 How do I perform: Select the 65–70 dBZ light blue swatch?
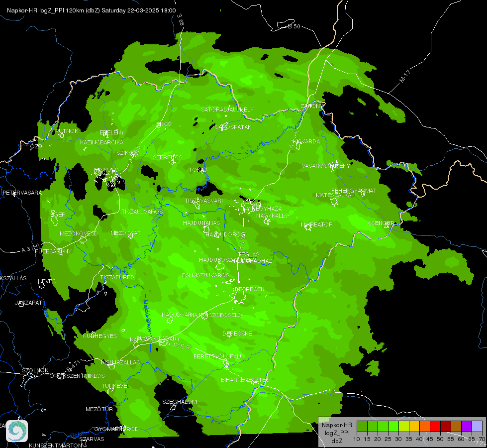477,426
